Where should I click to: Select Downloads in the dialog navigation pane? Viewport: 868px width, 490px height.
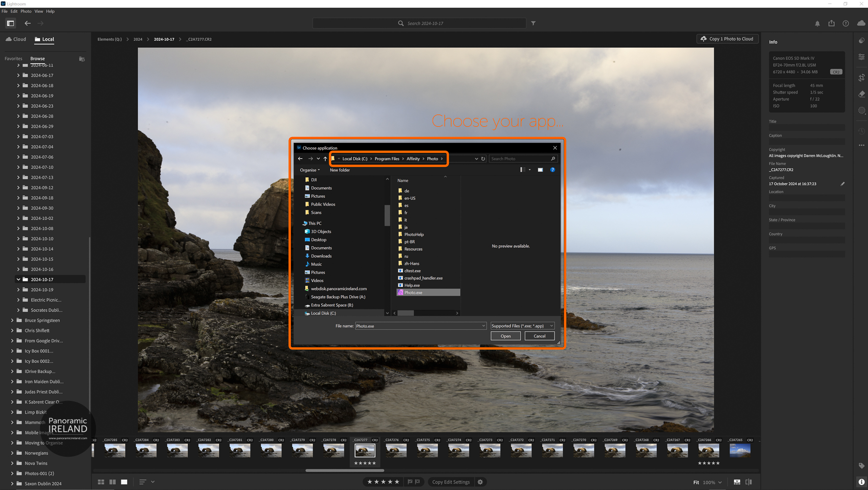[321, 256]
